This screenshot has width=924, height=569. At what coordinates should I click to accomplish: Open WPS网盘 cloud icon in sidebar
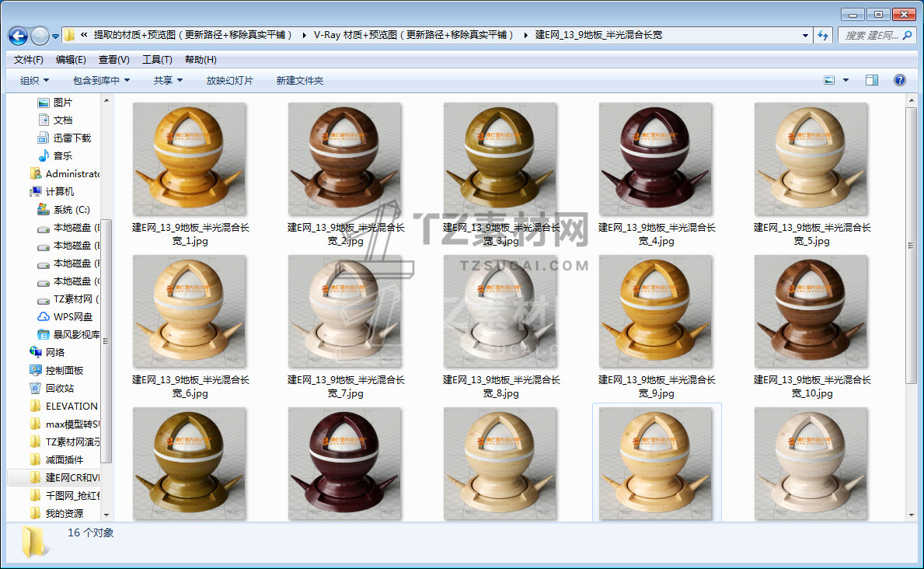click(73, 317)
